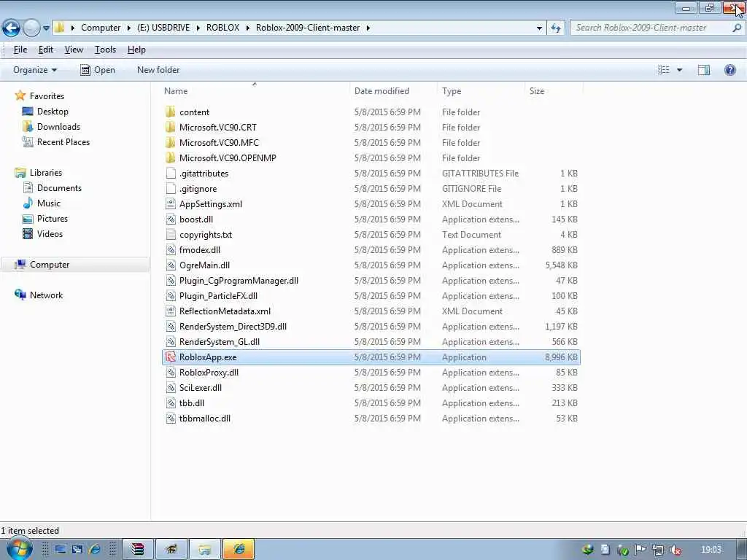Open the address bar history dropdown
The image size is (747, 560).
click(x=539, y=28)
